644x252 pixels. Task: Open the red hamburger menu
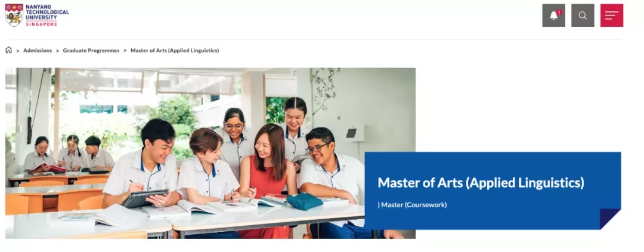click(x=612, y=15)
